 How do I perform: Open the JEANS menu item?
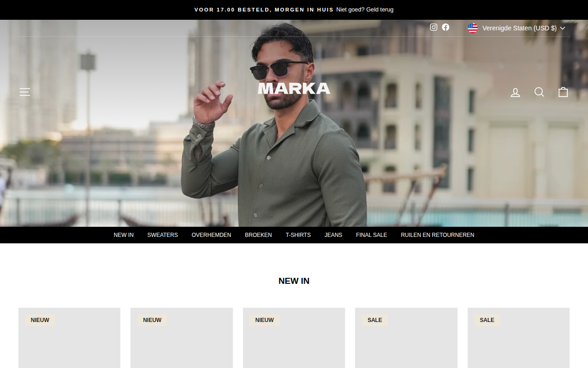tap(334, 235)
